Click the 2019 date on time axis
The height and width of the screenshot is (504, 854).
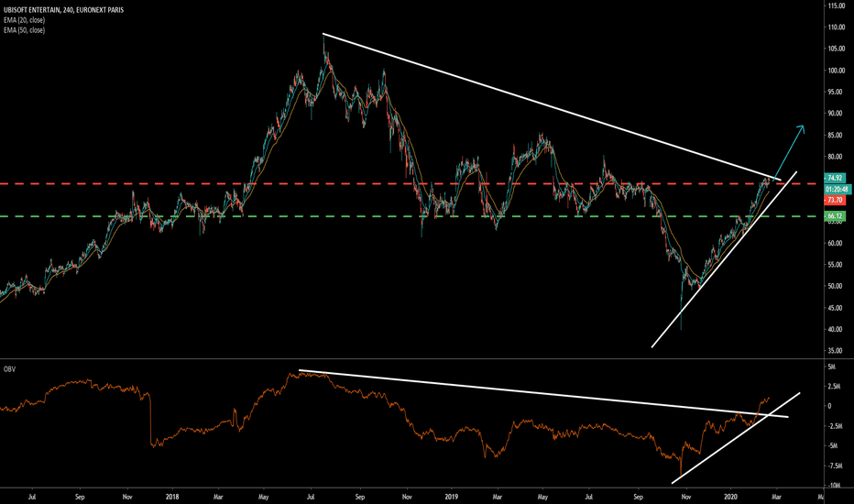(452, 497)
